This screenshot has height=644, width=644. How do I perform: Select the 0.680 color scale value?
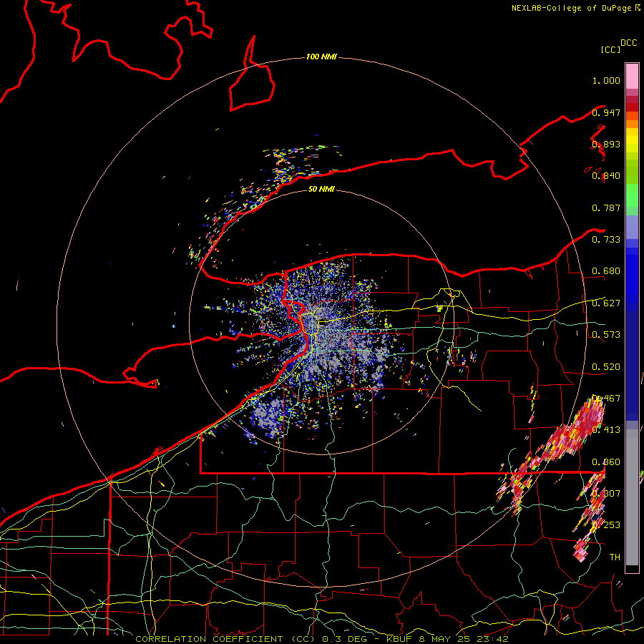(x=606, y=271)
